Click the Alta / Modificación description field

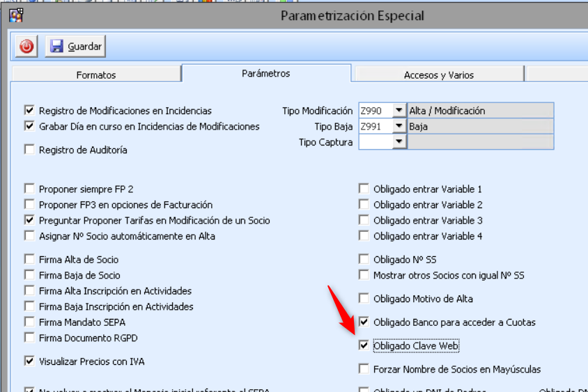point(480,111)
